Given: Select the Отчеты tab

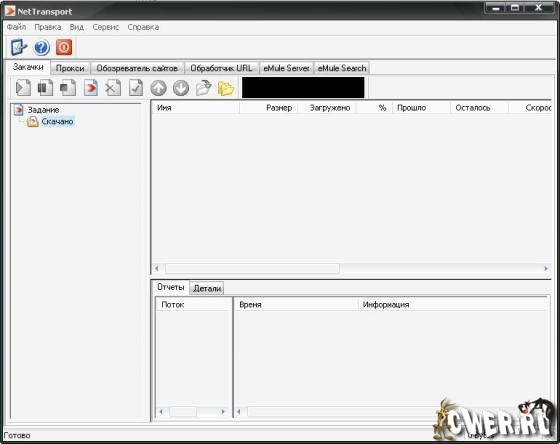Looking at the screenshot, I should (x=171, y=287).
